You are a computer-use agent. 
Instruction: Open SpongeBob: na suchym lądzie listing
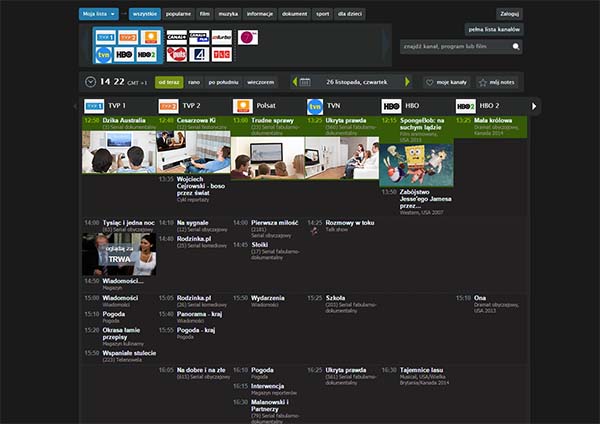point(422,124)
